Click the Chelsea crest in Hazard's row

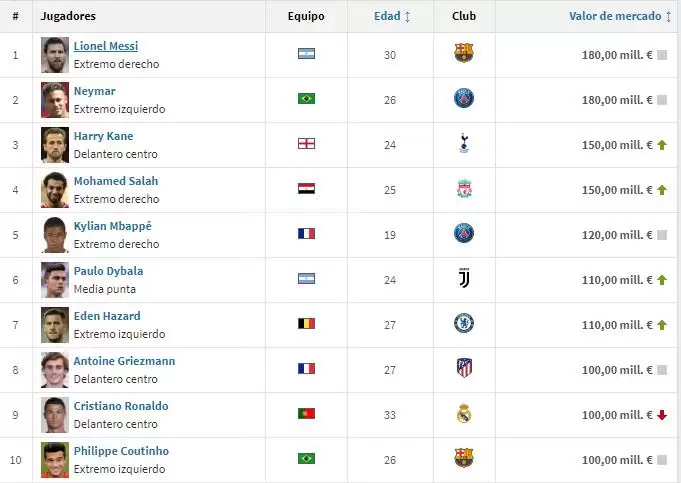point(463,324)
